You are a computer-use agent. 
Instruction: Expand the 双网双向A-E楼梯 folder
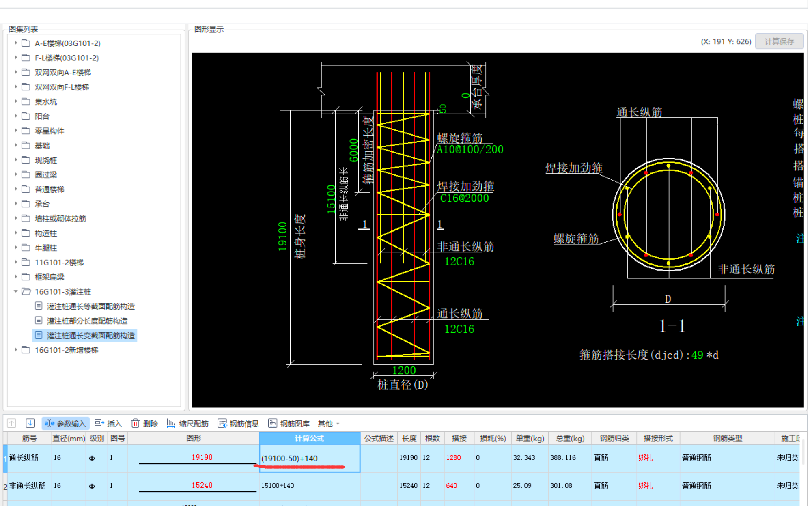click(15, 72)
